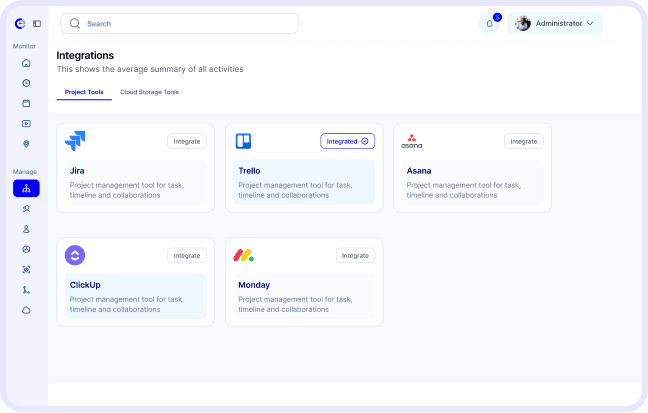Click Integrate on the Jira card
Screen dimensions: 648x413
coord(187,141)
